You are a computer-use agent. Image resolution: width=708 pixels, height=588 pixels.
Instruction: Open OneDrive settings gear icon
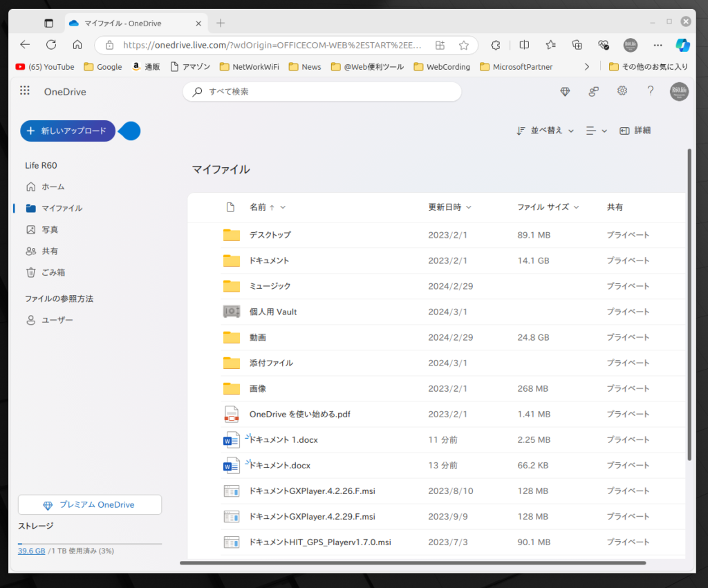coord(622,91)
